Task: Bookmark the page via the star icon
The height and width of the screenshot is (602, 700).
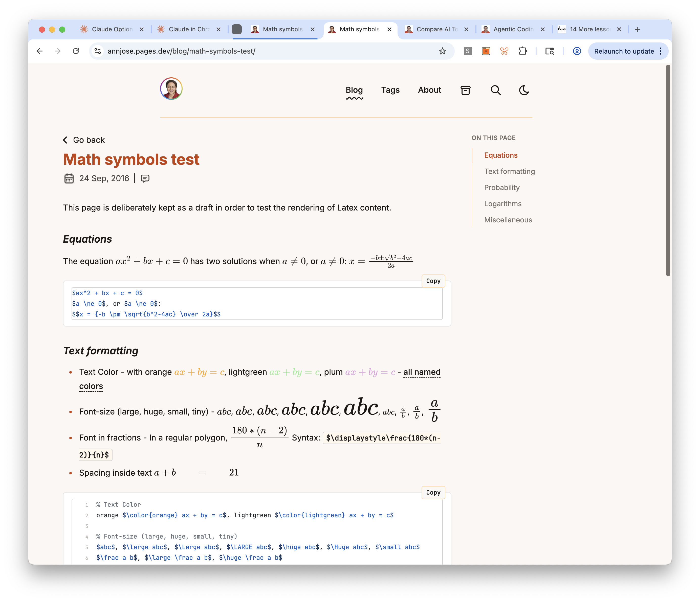Action: [x=442, y=51]
